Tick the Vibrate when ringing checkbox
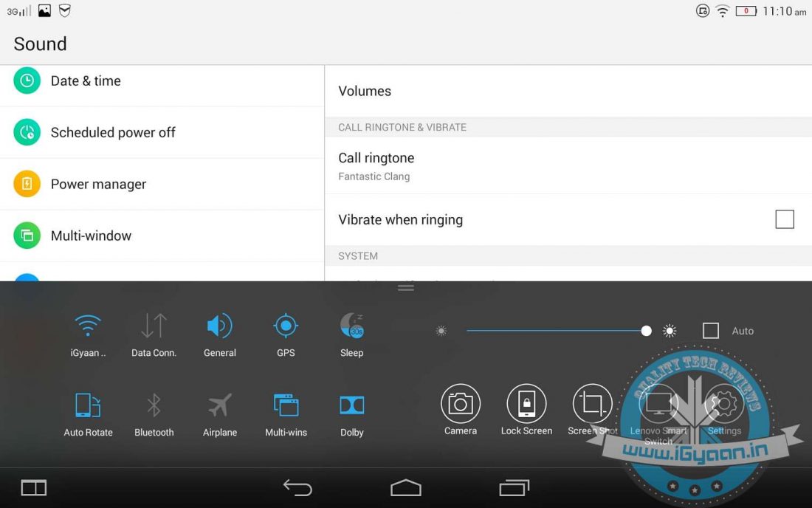Screen dimensions: 812x508 coord(785,219)
